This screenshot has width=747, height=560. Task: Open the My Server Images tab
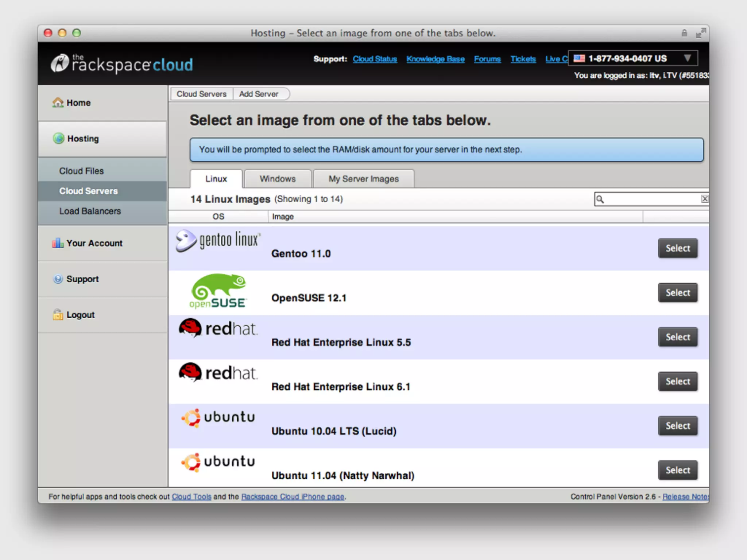tap(363, 179)
